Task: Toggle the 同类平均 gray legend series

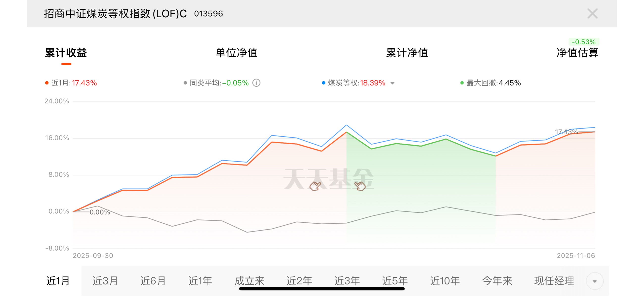Action: 185,83
